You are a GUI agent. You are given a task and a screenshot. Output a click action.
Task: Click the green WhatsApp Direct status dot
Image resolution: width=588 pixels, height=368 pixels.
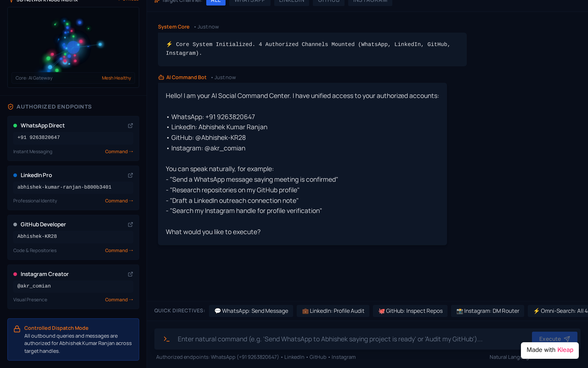tap(15, 126)
